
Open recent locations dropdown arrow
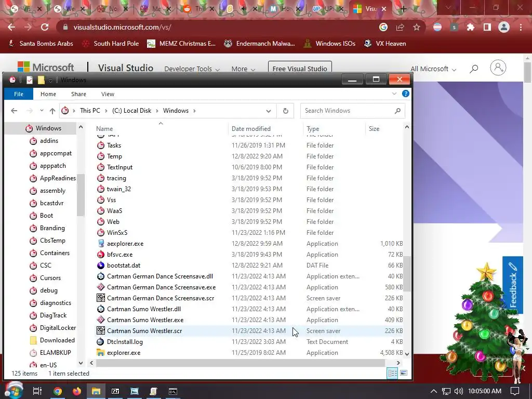[42, 111]
